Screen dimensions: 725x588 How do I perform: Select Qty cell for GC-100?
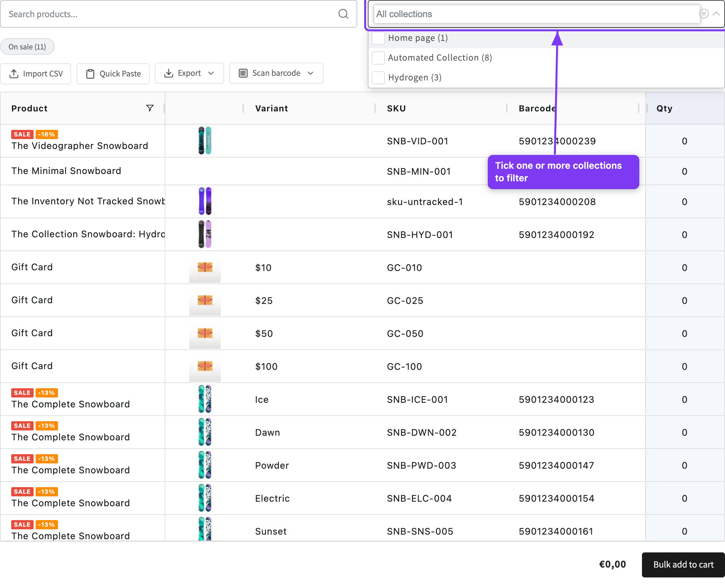684,367
